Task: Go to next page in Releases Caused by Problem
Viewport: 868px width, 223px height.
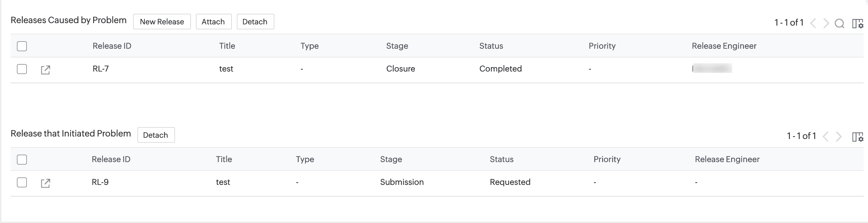Action: [x=826, y=23]
